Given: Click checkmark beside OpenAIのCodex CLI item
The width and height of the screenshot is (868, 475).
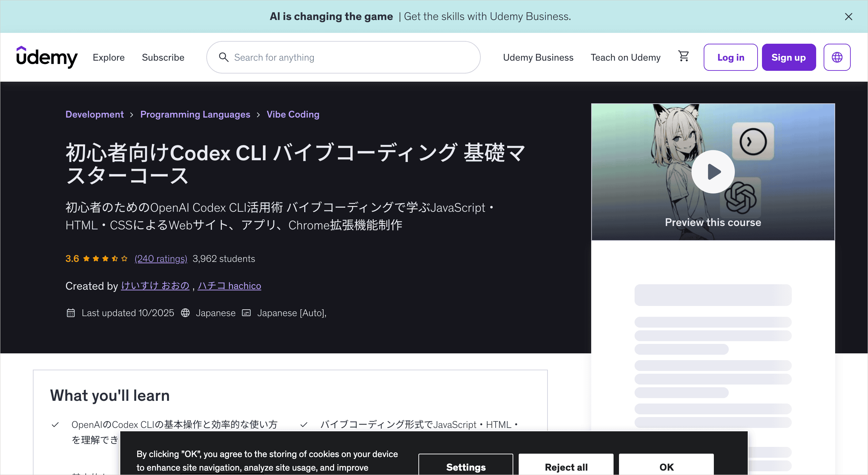Looking at the screenshot, I should (55, 425).
